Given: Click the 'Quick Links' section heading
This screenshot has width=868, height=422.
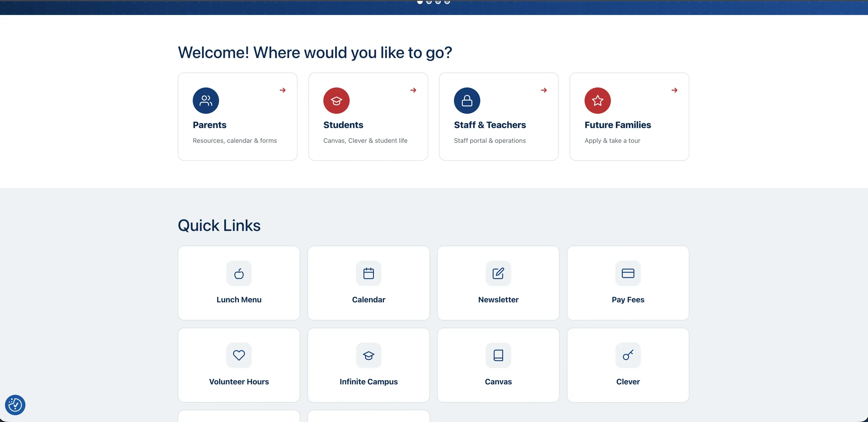Looking at the screenshot, I should click(219, 225).
